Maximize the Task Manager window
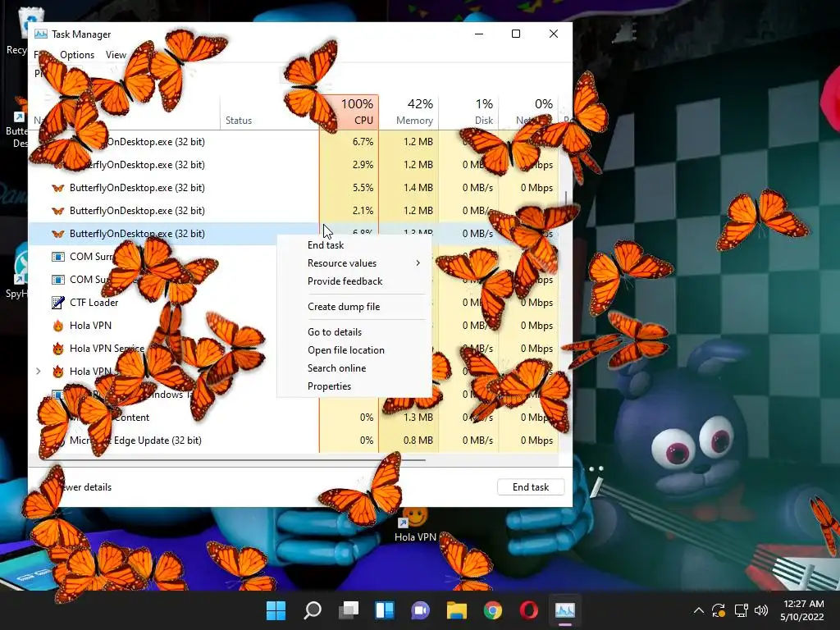Image resolution: width=840 pixels, height=630 pixels. pos(516,34)
